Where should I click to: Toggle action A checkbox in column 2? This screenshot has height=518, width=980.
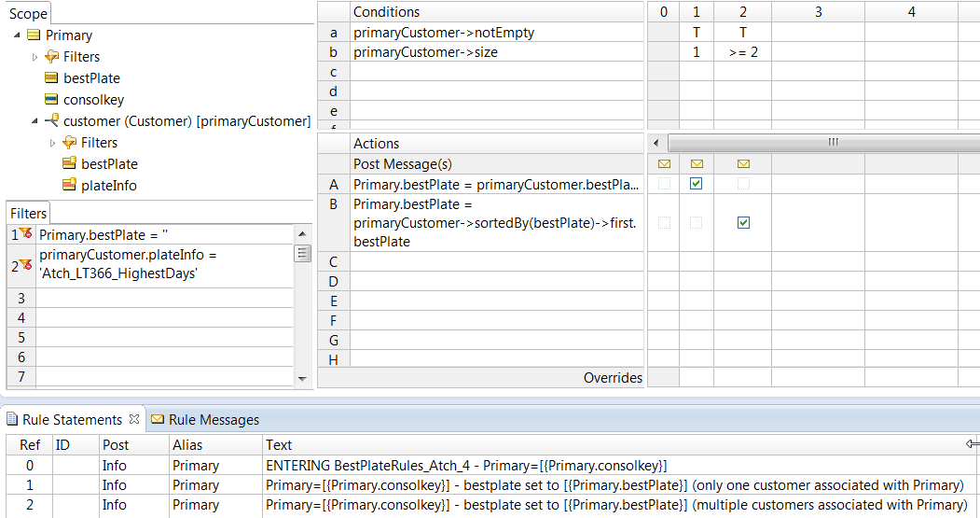point(743,183)
